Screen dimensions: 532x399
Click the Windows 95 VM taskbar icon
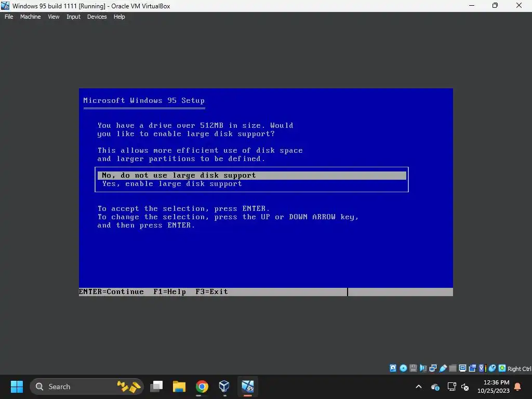248,387
